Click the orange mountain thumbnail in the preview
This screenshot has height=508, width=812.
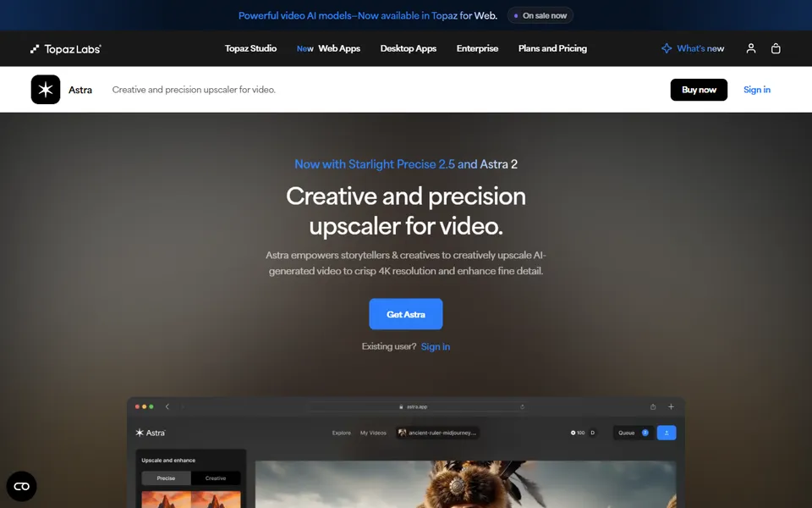pyautogui.click(x=191, y=500)
